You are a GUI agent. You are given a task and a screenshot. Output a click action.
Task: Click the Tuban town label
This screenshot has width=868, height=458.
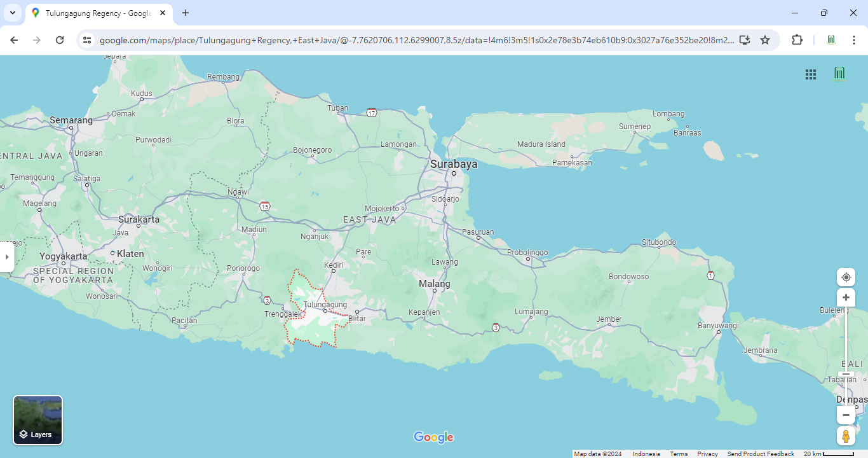pyautogui.click(x=337, y=108)
